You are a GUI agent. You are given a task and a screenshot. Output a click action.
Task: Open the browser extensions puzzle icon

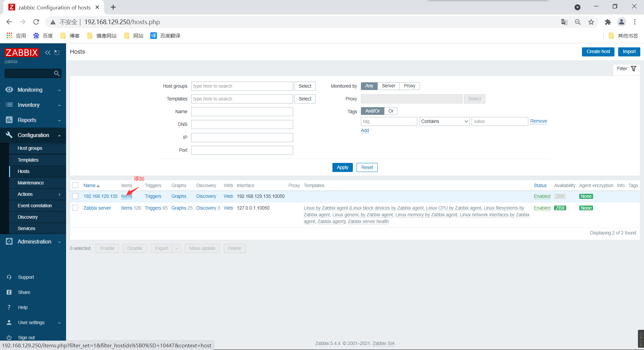point(608,22)
